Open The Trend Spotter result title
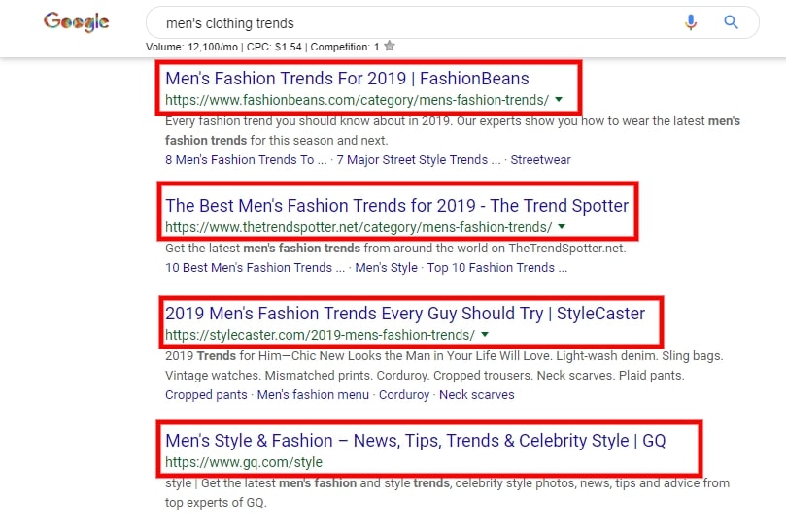This screenshot has height=532, width=786. click(396, 205)
